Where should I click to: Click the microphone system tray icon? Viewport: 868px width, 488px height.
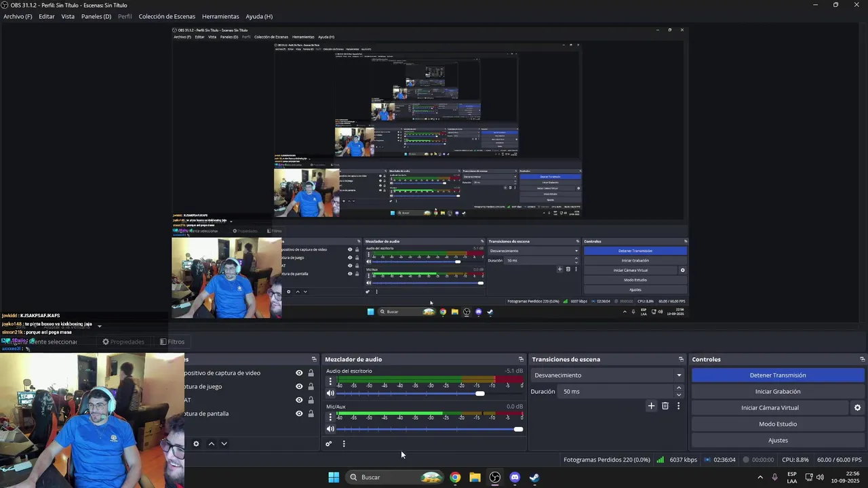tap(774, 477)
